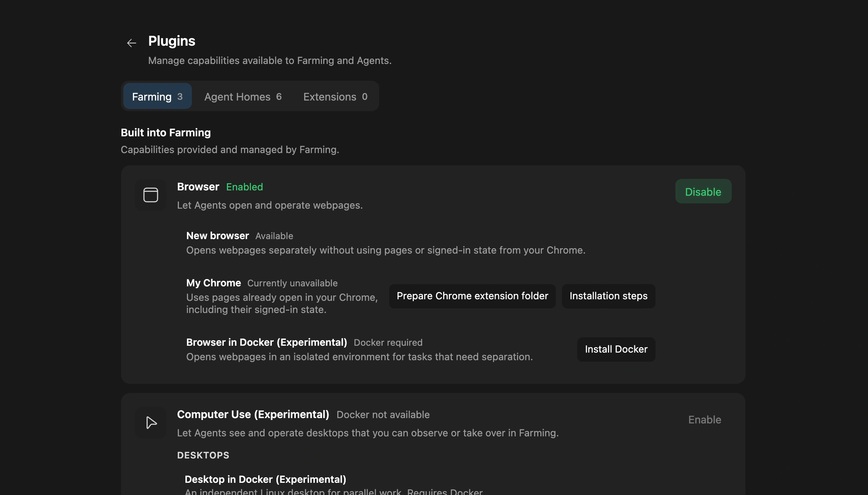Click the Install Docker button
This screenshot has width=868, height=495.
616,350
